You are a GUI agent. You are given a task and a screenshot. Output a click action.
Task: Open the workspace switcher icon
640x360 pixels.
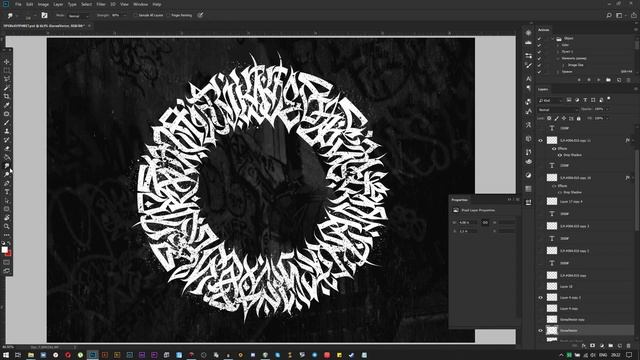619,15
